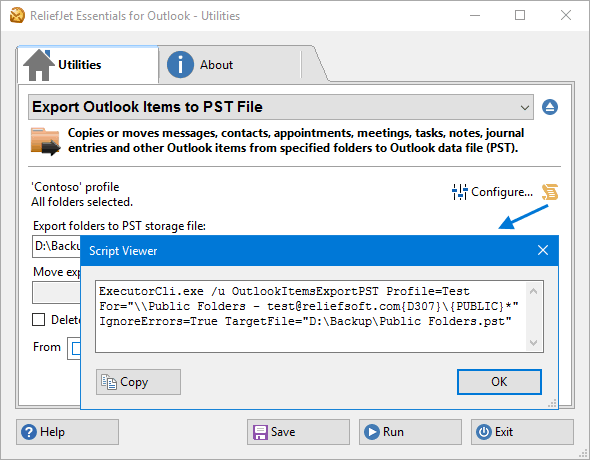This screenshot has width=590, height=460.
Task: Open Help
Action: pos(67,432)
